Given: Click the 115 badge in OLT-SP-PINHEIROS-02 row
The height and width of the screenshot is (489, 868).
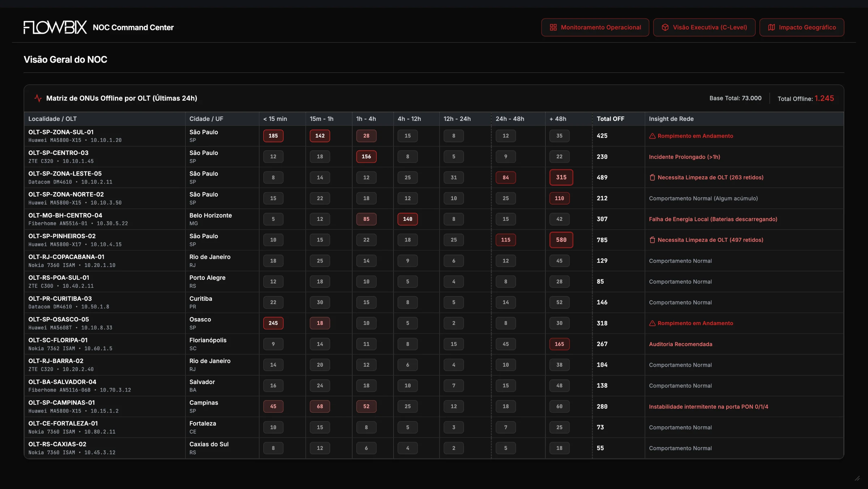Looking at the screenshot, I should click(x=505, y=240).
